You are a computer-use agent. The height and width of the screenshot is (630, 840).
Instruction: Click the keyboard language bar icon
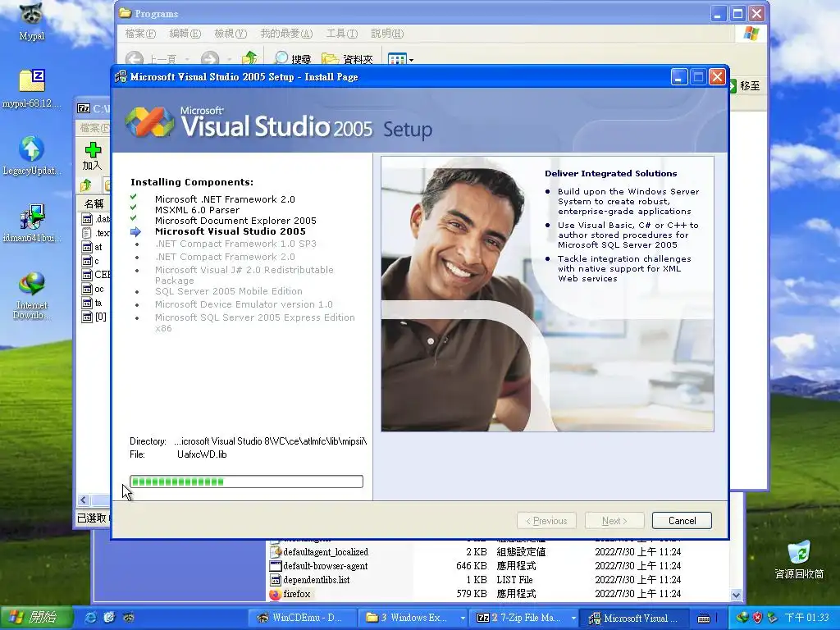[x=704, y=619]
